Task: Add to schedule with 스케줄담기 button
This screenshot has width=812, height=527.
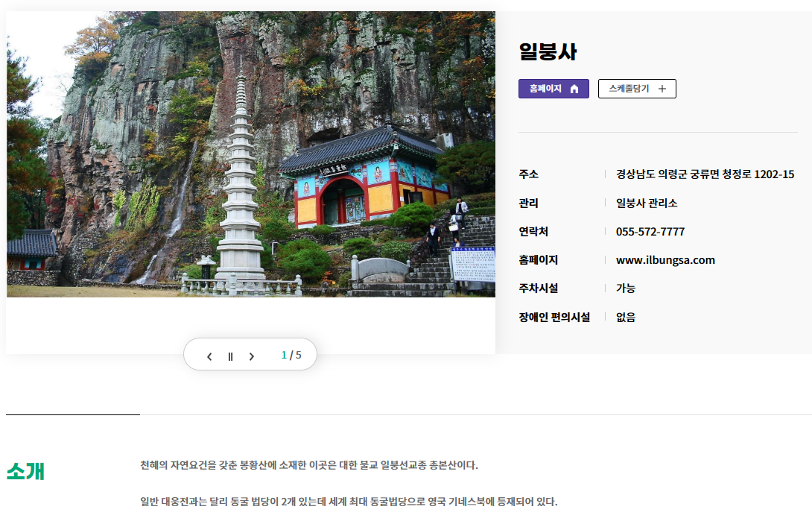Action: click(637, 89)
